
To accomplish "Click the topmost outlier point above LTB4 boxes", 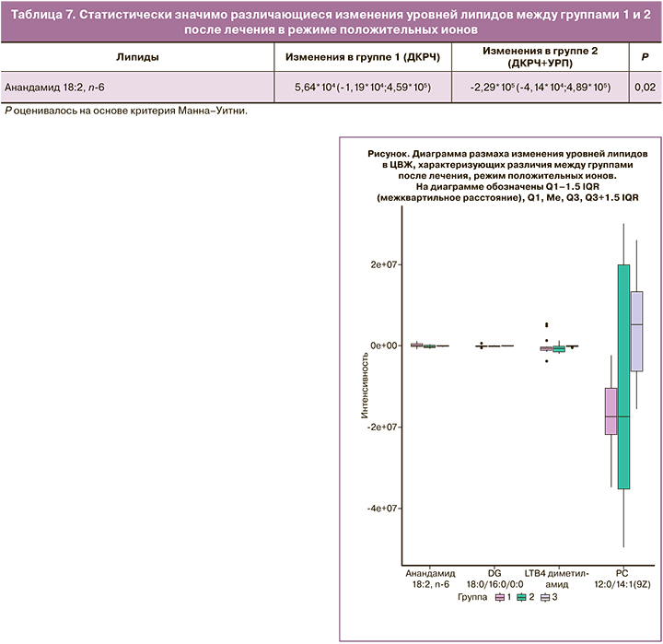I will pyautogui.click(x=547, y=324).
